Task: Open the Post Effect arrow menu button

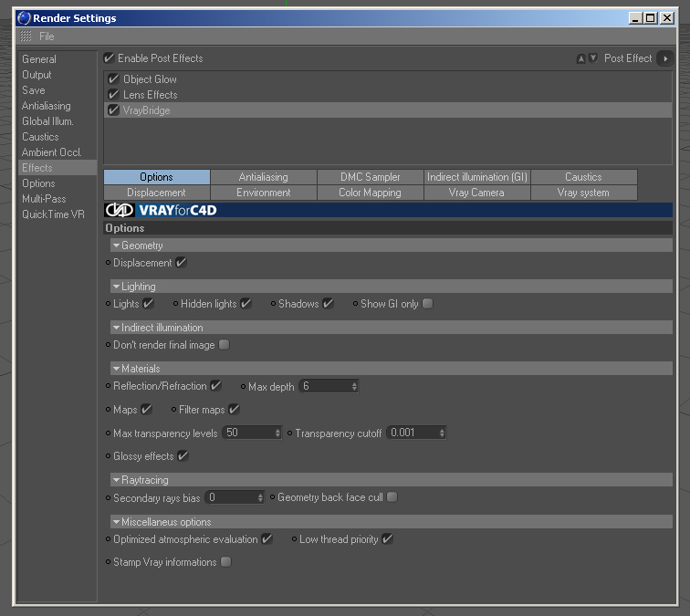Action: click(665, 58)
